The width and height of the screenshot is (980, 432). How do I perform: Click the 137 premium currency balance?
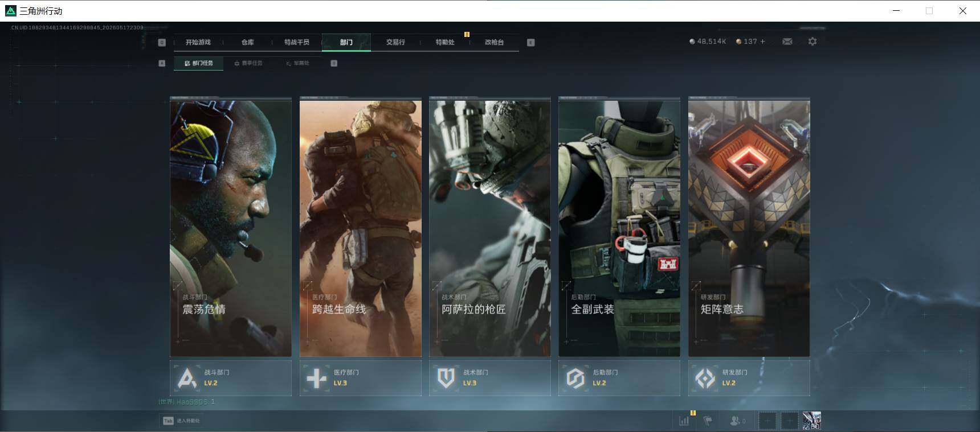(x=746, y=42)
